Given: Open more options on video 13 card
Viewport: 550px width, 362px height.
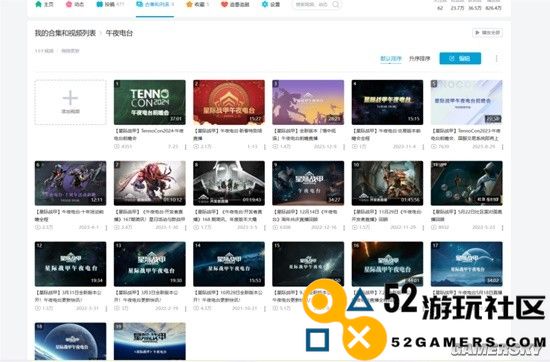Looking at the screenshot, I should (x=186, y=308).
